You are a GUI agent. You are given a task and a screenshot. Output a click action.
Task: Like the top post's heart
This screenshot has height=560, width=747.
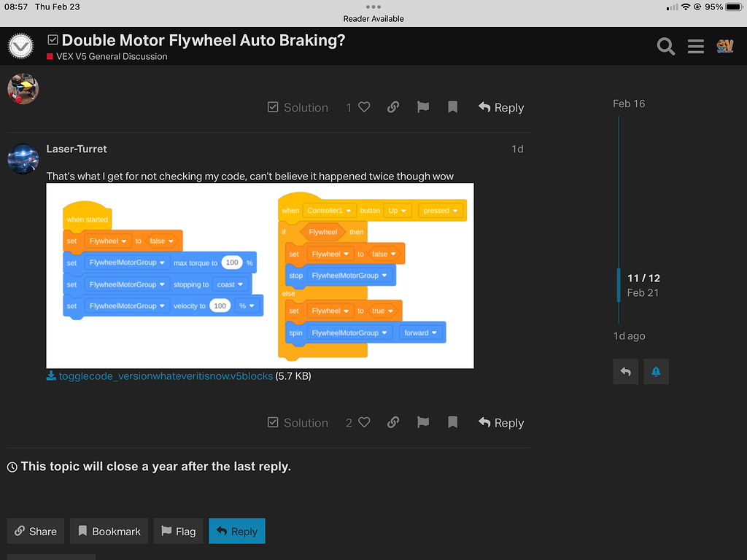365,107
